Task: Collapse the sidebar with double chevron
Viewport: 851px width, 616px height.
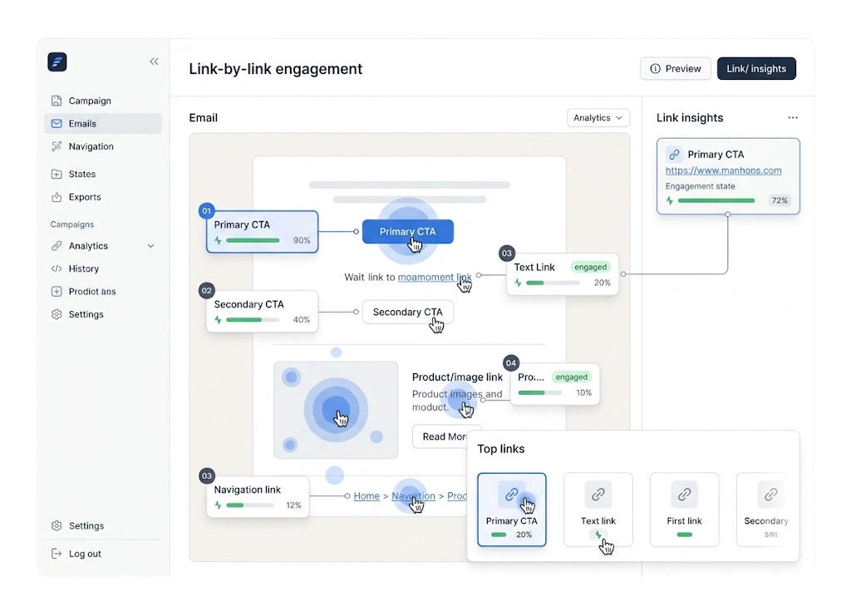Action: click(x=154, y=62)
